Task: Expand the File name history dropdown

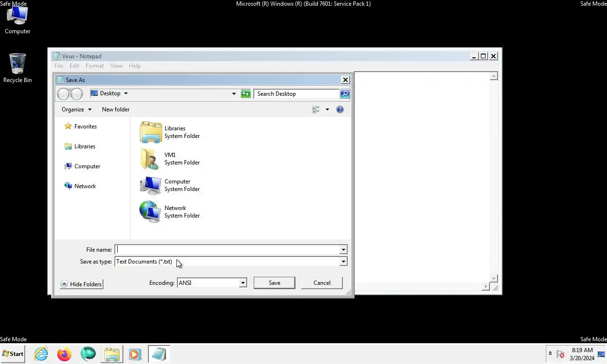Action: (x=343, y=250)
